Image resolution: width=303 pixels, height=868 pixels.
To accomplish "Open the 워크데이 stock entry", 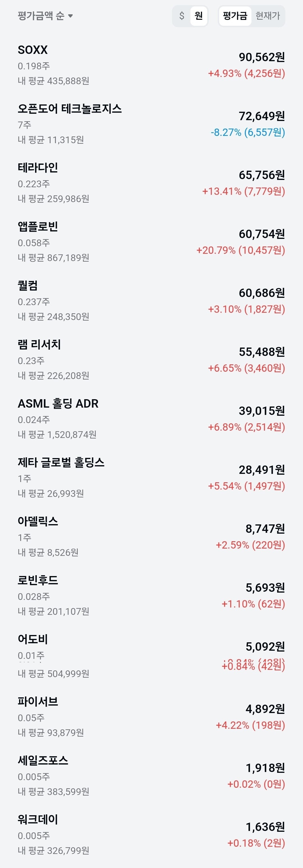I will click(151, 835).
